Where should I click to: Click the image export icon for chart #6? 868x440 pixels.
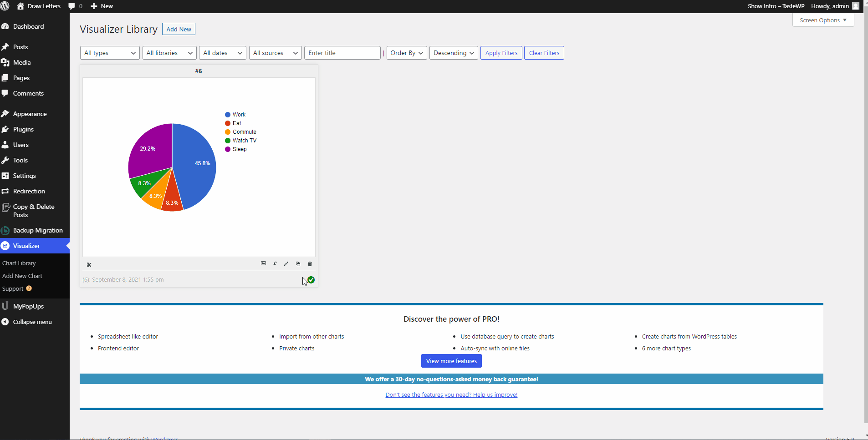pyautogui.click(x=263, y=263)
